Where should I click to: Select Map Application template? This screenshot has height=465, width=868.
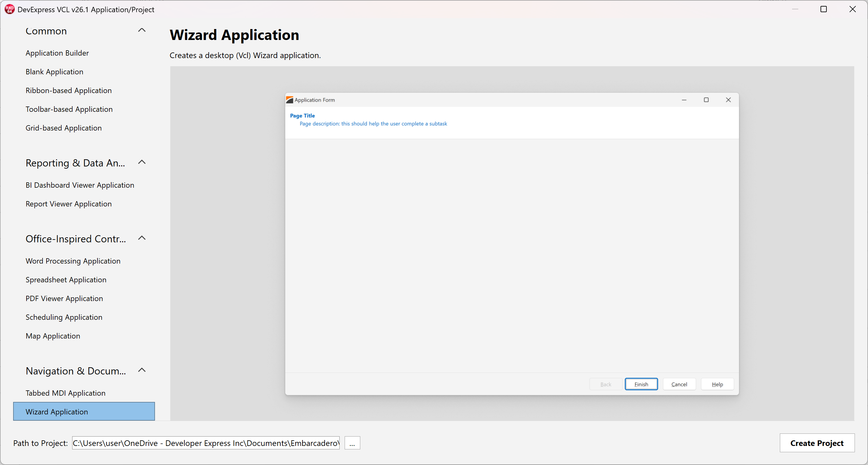coord(52,336)
